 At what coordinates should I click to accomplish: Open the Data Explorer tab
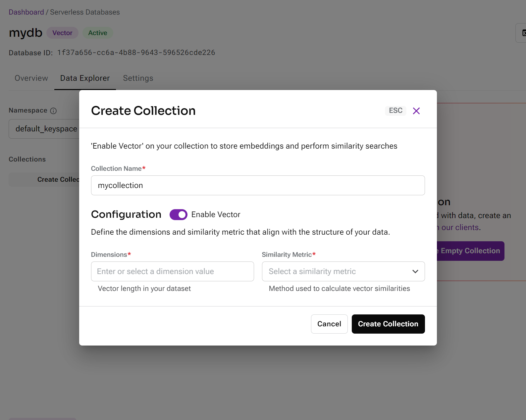point(85,78)
